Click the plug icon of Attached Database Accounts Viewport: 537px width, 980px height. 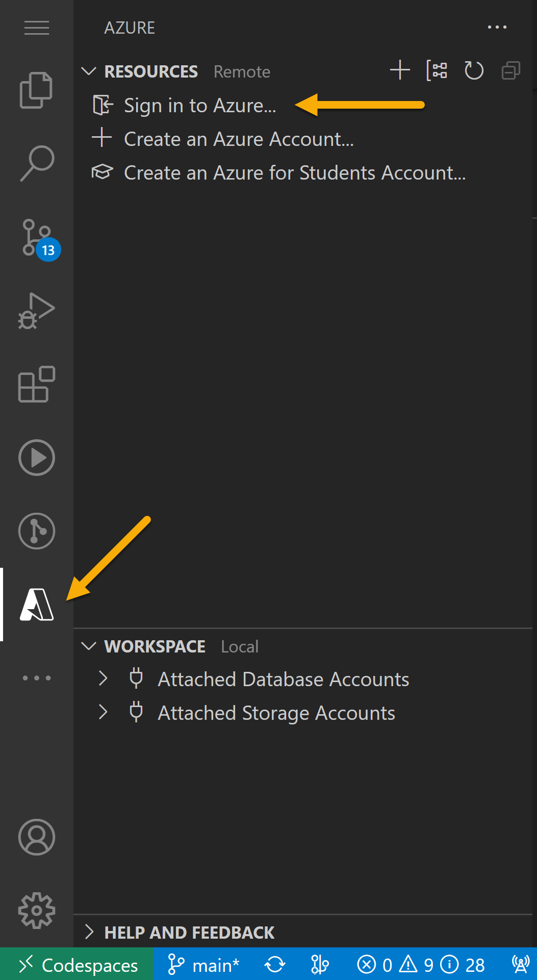[x=136, y=679]
